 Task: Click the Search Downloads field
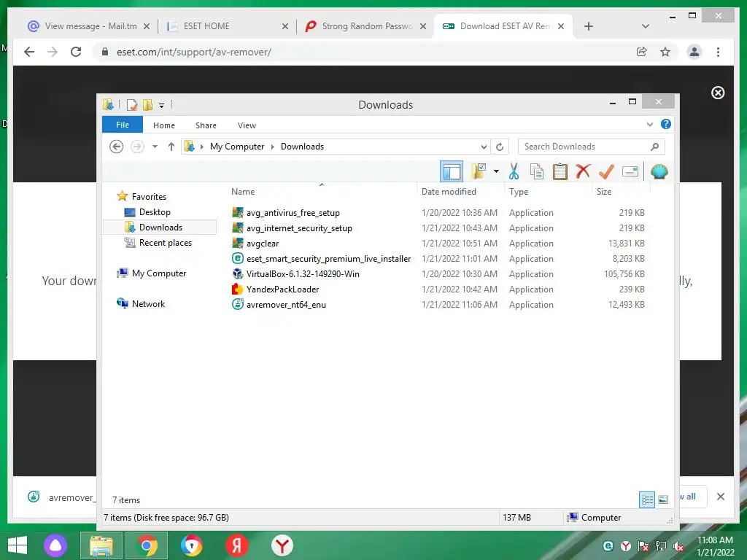pos(591,147)
